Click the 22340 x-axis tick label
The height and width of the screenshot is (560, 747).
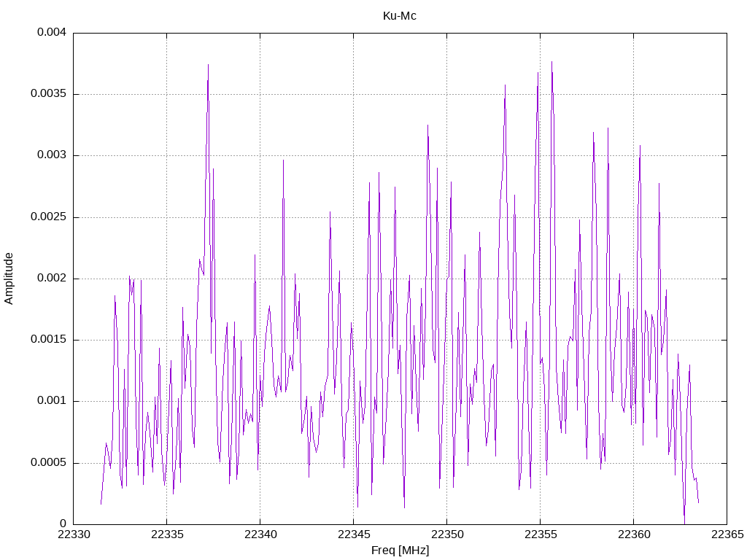pyautogui.click(x=260, y=534)
